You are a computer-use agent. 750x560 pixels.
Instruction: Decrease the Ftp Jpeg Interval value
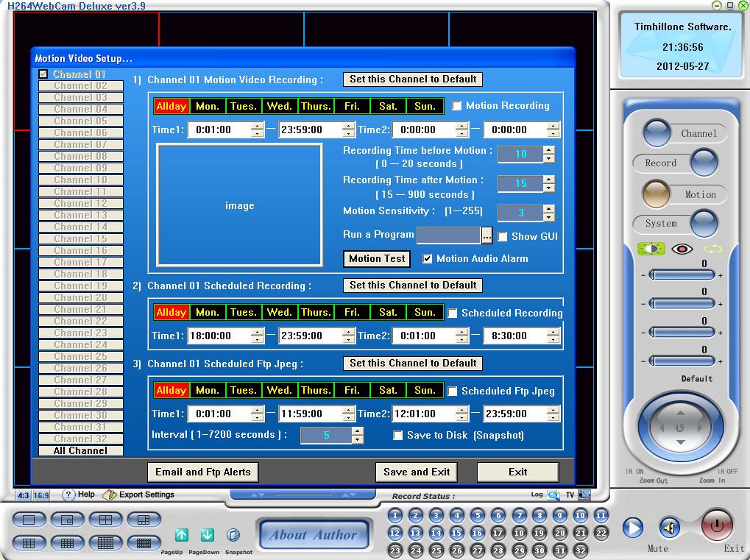pyautogui.click(x=358, y=439)
